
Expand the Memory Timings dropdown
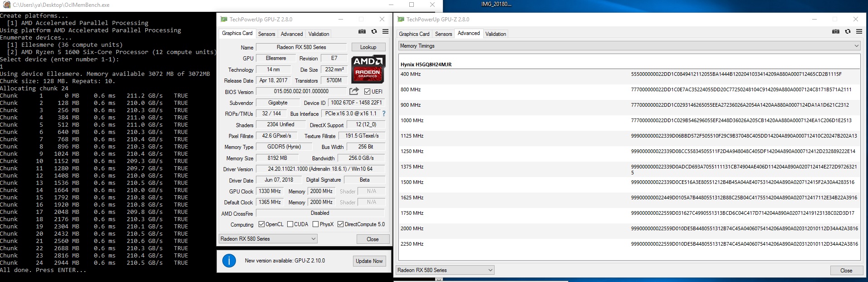click(629, 46)
